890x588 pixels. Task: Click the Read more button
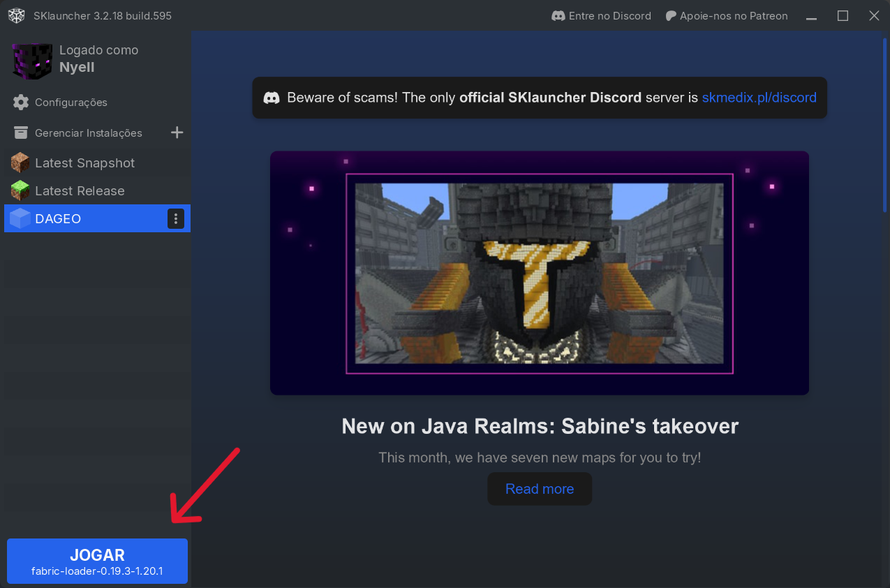coord(540,489)
